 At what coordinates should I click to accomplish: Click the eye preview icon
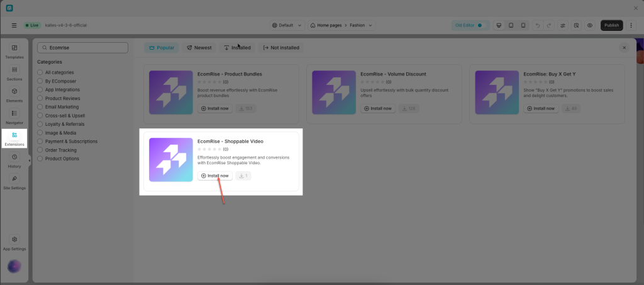click(590, 25)
